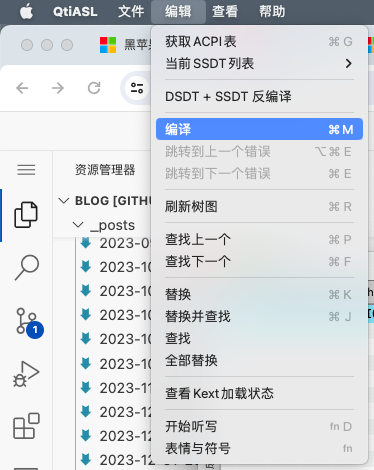Choose 替换并查找 menu entry
The height and width of the screenshot is (470, 374).
(259, 316)
